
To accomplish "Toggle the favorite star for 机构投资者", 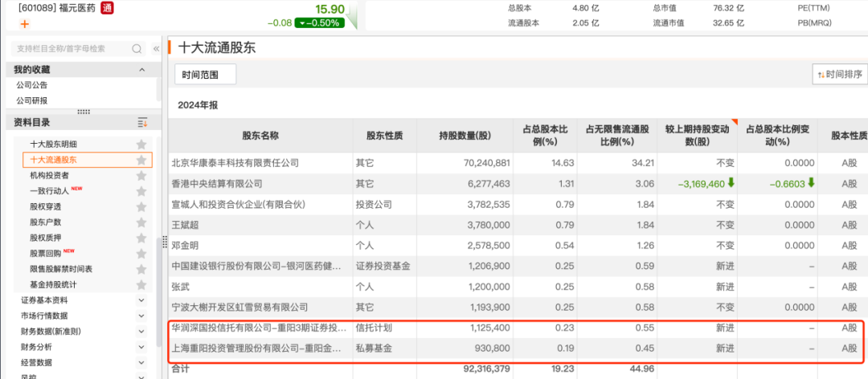I will [x=141, y=175].
